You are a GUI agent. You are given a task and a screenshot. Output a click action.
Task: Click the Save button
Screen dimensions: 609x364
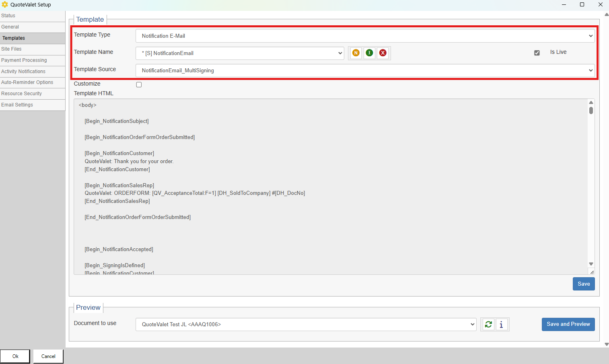click(584, 284)
